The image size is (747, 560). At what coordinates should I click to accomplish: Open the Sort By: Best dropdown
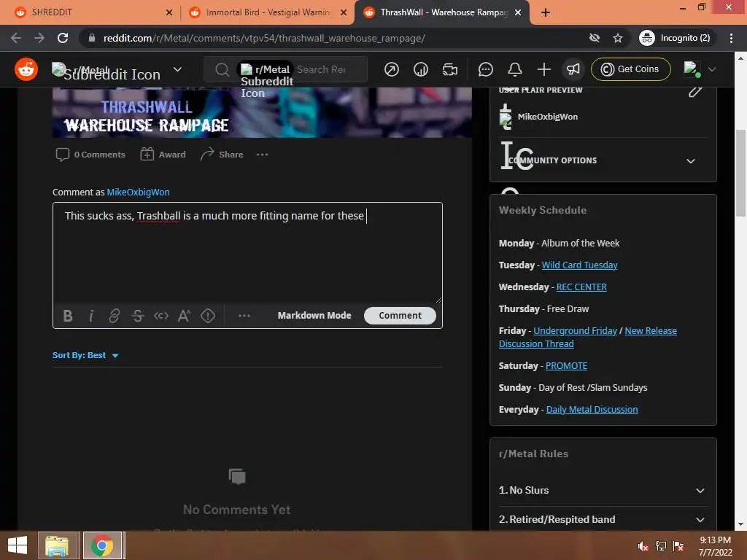(x=85, y=355)
